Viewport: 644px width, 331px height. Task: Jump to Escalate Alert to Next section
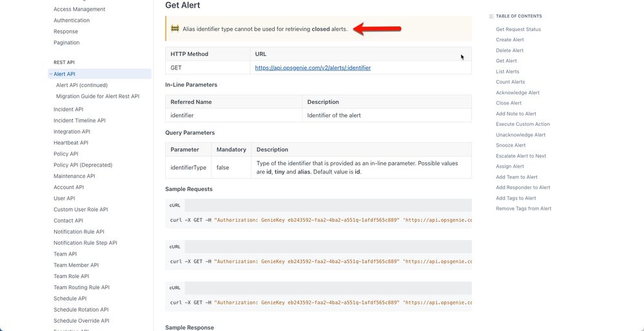pyautogui.click(x=521, y=156)
